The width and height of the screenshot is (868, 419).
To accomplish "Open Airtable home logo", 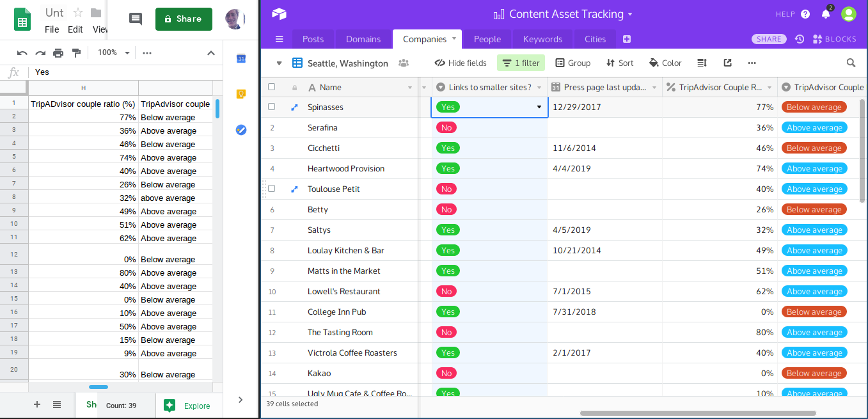I will [x=279, y=14].
